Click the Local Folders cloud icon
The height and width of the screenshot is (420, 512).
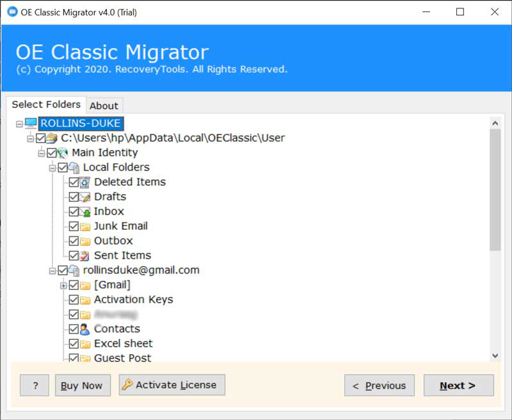pos(74,168)
